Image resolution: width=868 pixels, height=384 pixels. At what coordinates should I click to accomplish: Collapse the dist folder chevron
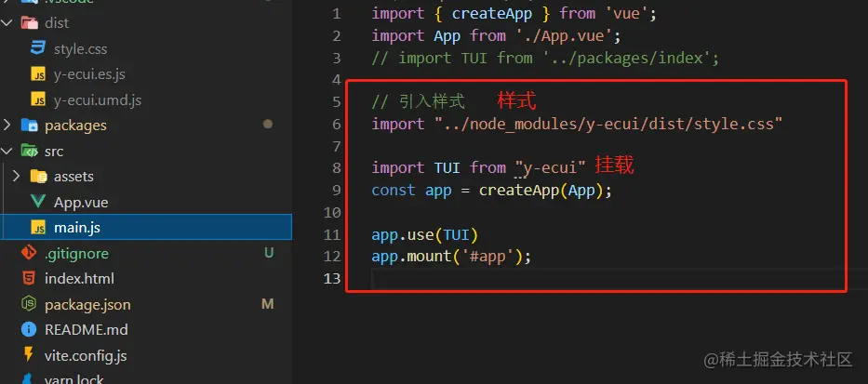click(x=7, y=23)
